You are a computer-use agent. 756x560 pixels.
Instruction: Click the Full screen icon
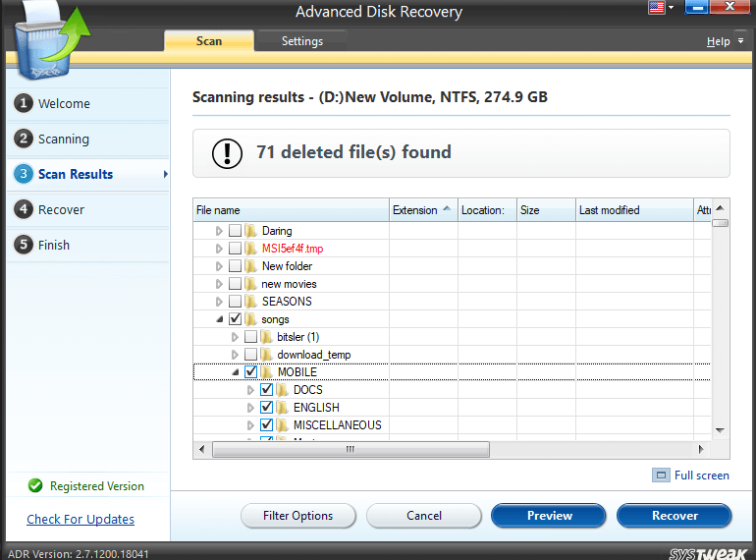(662, 476)
